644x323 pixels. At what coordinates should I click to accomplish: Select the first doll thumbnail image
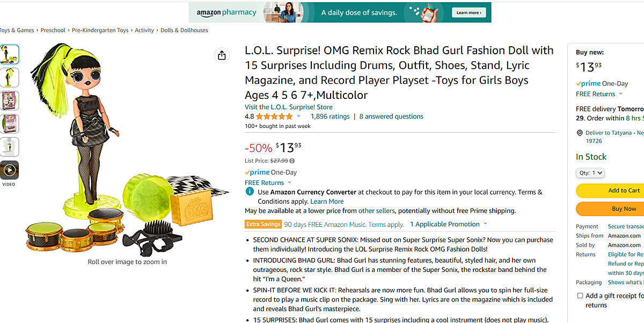(x=10, y=54)
